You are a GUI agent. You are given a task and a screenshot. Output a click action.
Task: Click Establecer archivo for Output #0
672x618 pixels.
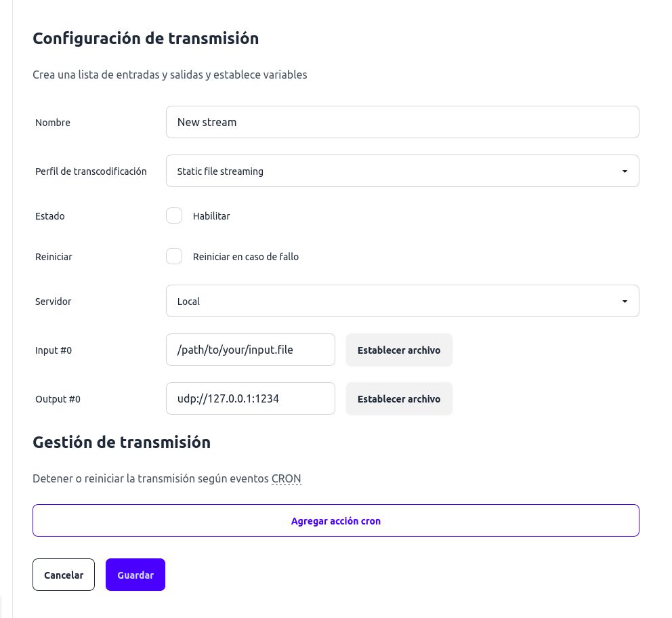[x=399, y=398]
